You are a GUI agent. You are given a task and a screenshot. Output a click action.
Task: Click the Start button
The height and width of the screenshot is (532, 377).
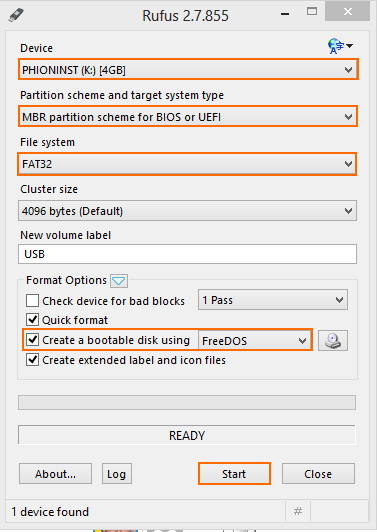(234, 474)
